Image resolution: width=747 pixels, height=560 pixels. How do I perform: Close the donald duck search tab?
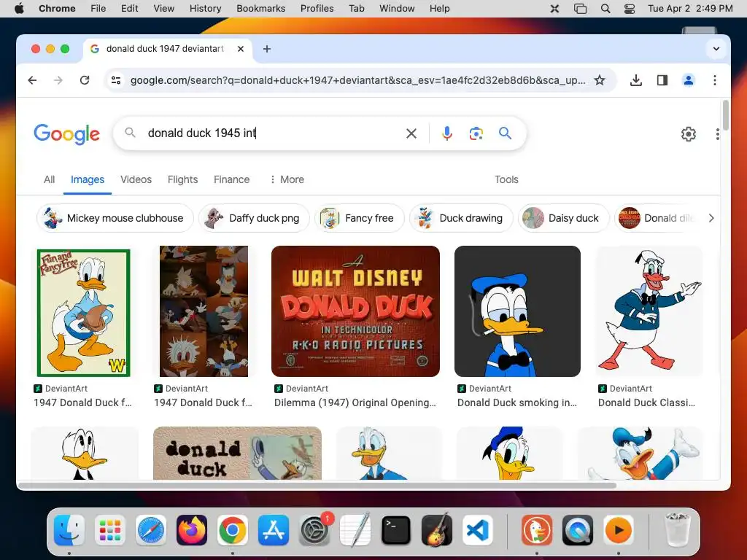coord(241,49)
